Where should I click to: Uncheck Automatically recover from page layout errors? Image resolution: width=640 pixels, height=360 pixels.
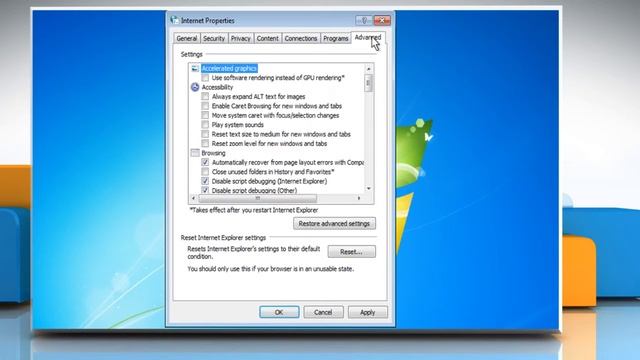coord(205,162)
